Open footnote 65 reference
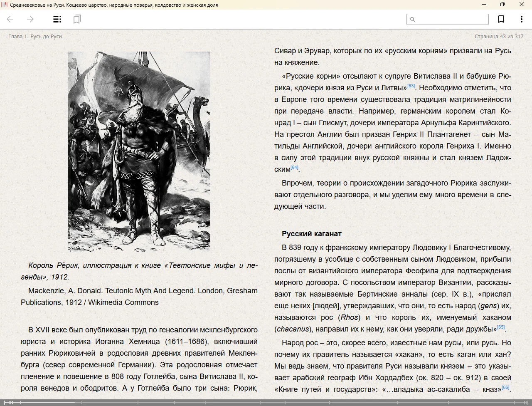Viewport: 532px width, 406px height. pos(501,327)
